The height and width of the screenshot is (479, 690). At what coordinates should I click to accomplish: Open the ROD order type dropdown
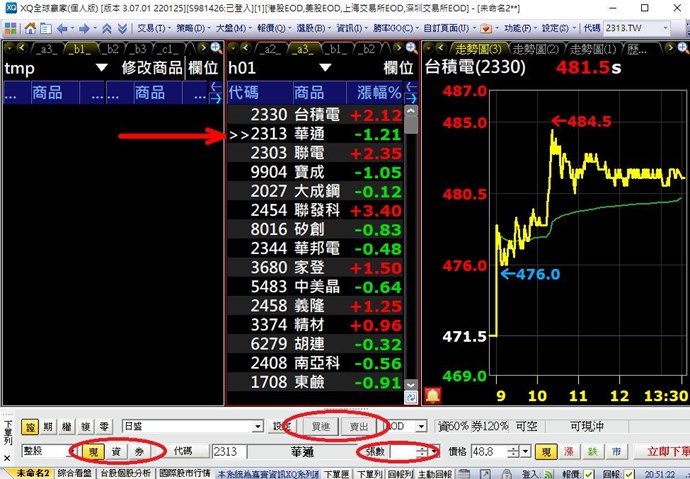421,426
